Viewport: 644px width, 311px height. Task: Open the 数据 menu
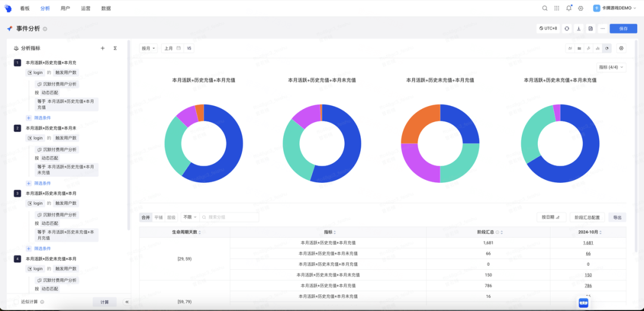[106, 8]
